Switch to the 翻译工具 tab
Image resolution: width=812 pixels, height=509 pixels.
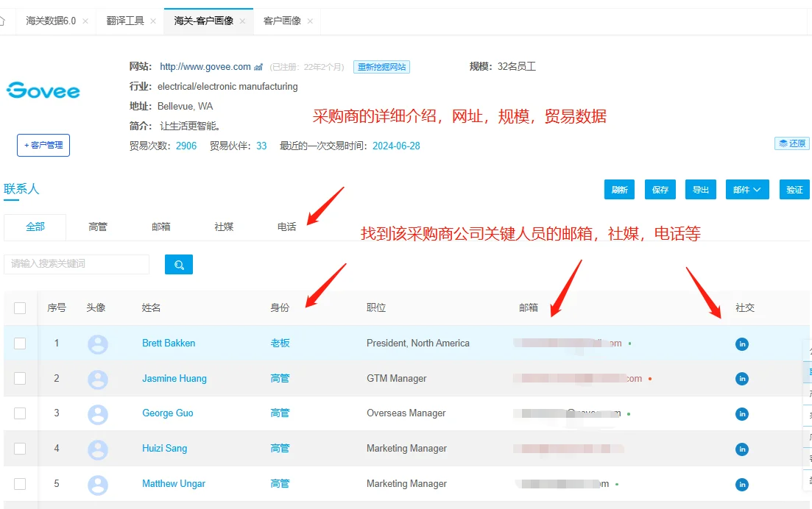point(124,21)
